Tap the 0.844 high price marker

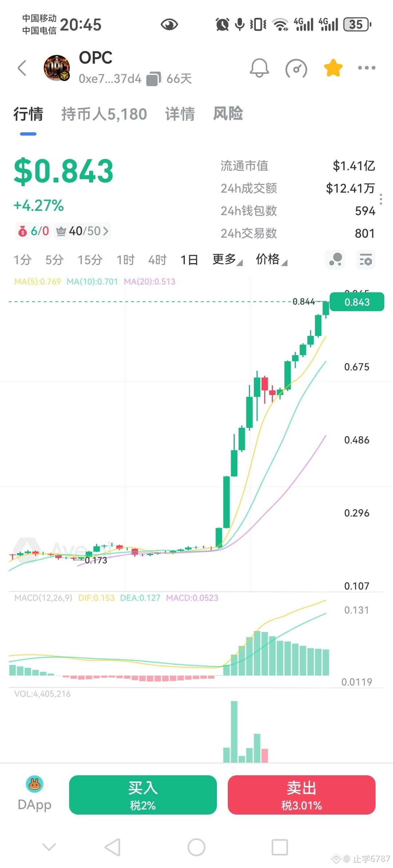(x=304, y=301)
